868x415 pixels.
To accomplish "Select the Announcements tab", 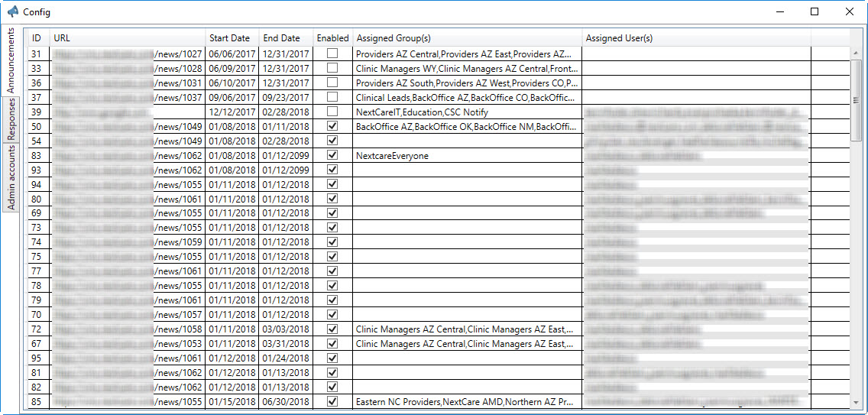I will [x=11, y=60].
